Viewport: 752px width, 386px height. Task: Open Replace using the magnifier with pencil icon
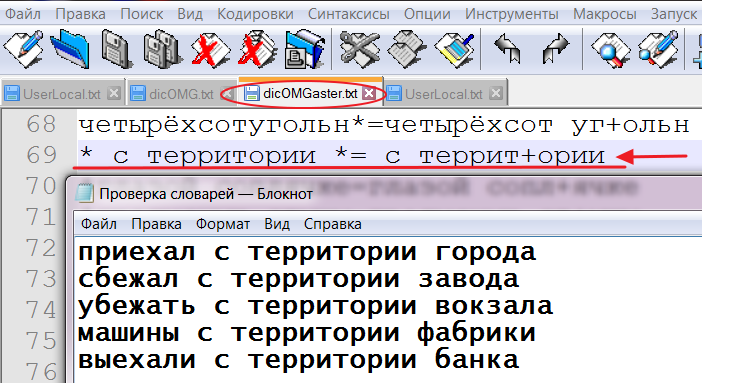tap(658, 49)
